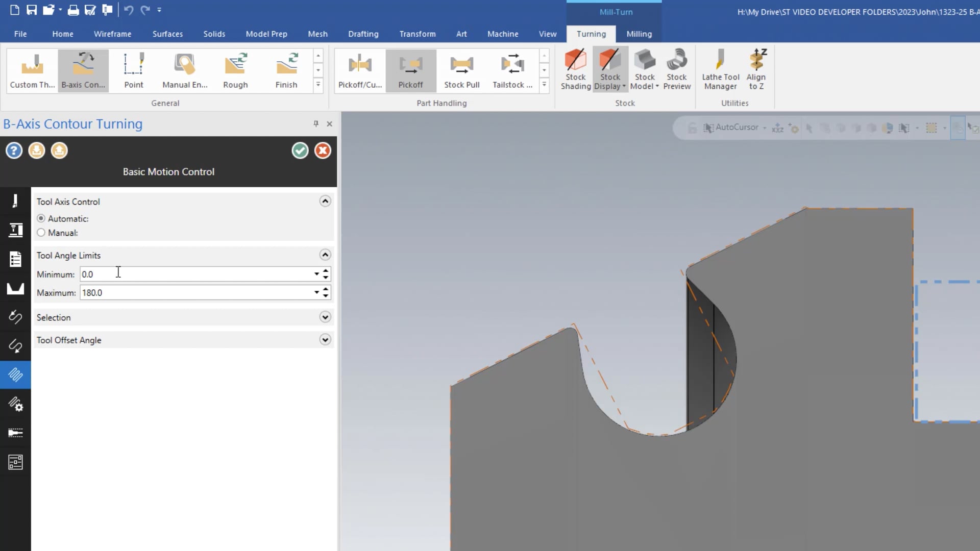The width and height of the screenshot is (980, 551).
Task: Collapse the Tool Angle Limits section
Action: point(326,254)
